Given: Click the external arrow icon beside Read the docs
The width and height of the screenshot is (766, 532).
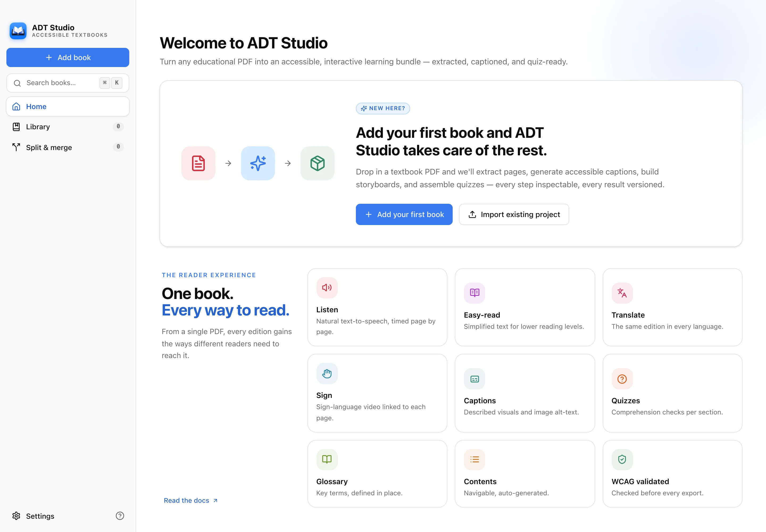Looking at the screenshot, I should coord(215,500).
